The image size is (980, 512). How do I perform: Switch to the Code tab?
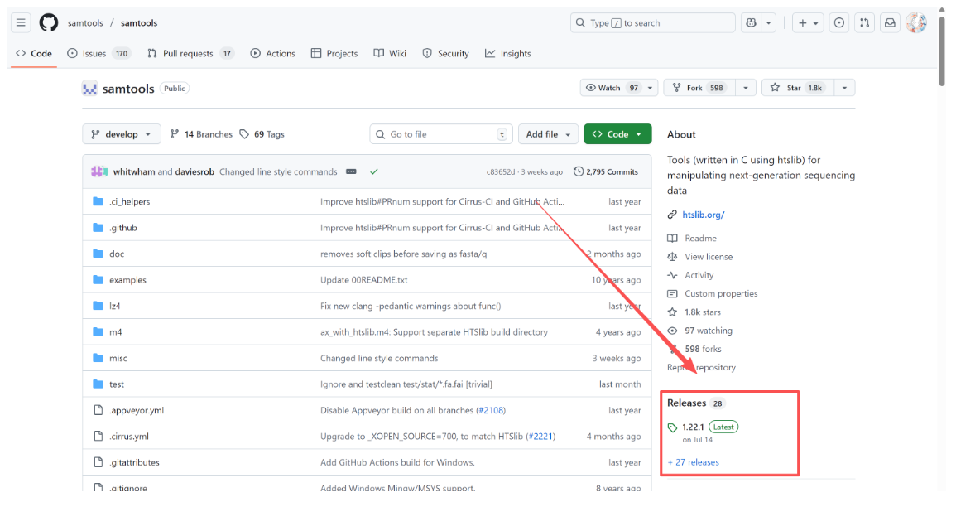coord(34,53)
